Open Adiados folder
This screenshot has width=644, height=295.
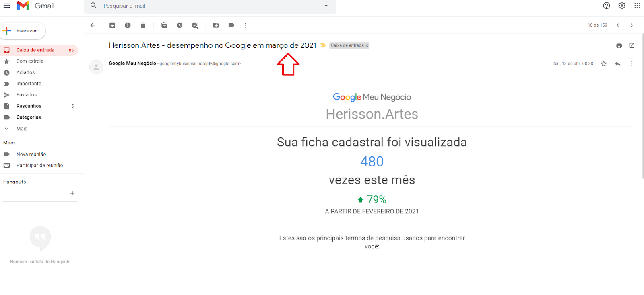pos(39,73)
